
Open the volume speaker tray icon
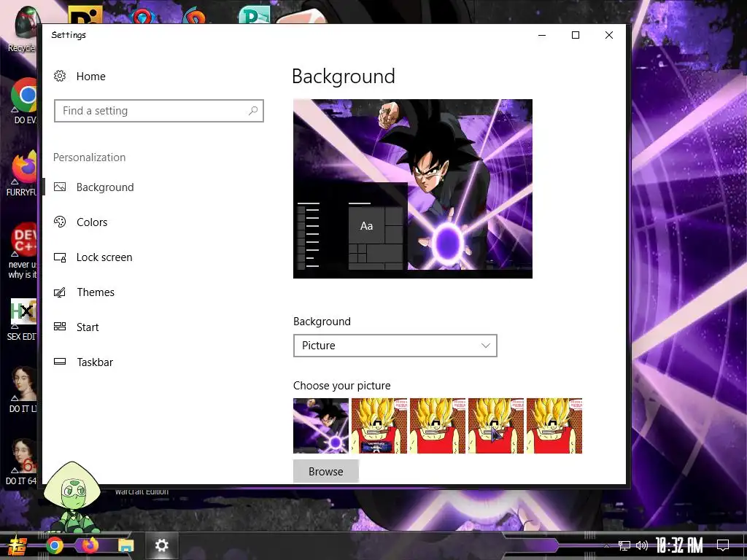(x=642, y=545)
